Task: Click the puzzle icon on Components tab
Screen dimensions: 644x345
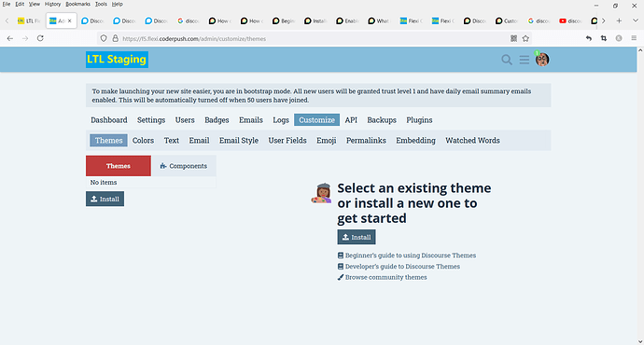Action: pos(163,166)
